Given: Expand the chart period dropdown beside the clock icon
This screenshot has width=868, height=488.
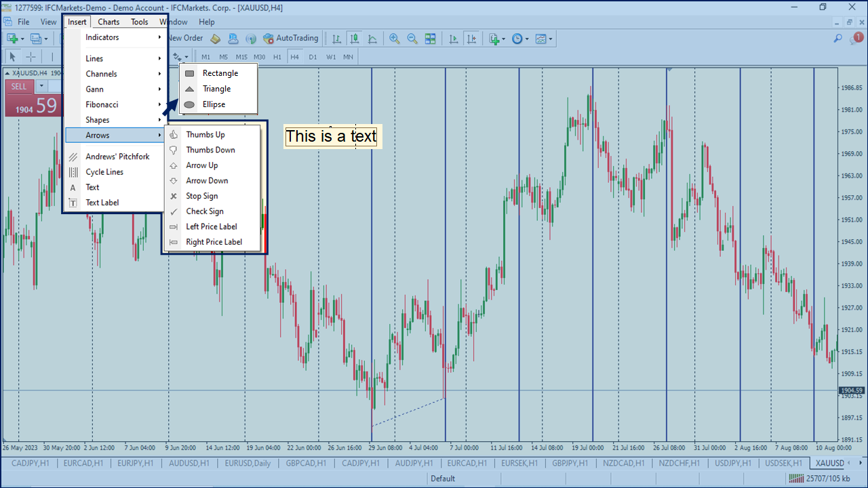Looking at the screenshot, I should (x=527, y=39).
